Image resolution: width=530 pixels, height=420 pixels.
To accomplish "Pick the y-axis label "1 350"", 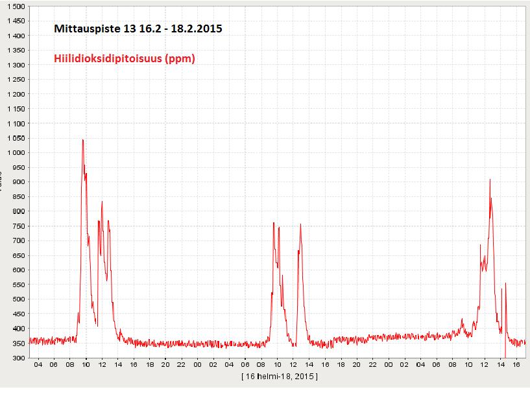I will pos(16,51).
